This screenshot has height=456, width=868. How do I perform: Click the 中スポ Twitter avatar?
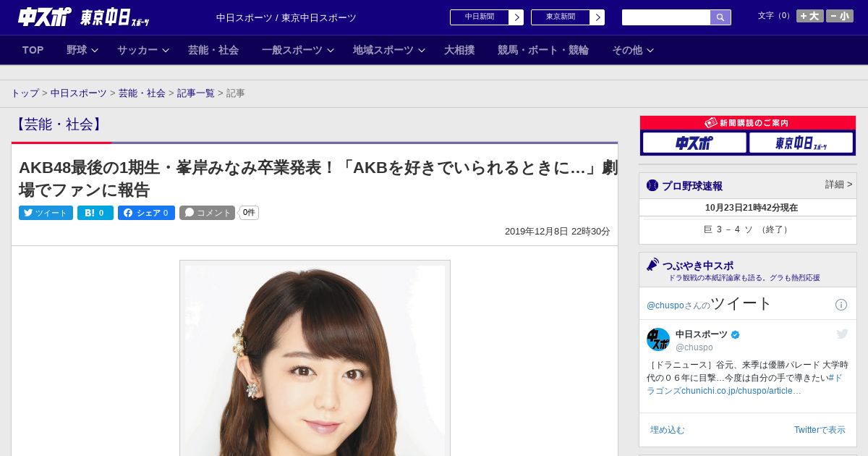click(658, 339)
